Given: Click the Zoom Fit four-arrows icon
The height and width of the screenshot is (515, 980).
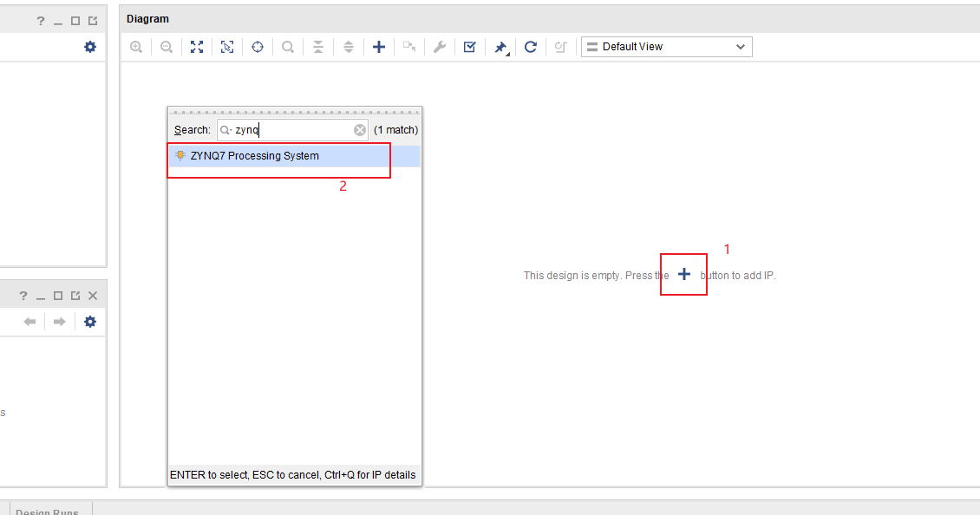Looking at the screenshot, I should [x=197, y=47].
